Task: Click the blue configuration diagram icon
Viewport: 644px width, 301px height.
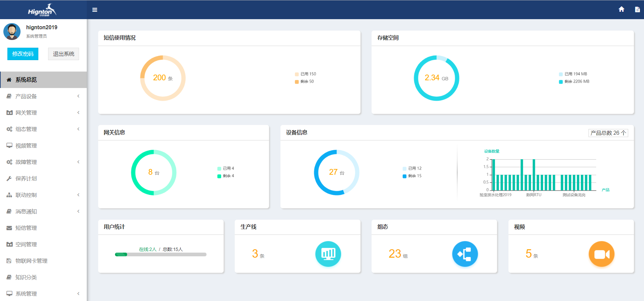Action: (465, 254)
